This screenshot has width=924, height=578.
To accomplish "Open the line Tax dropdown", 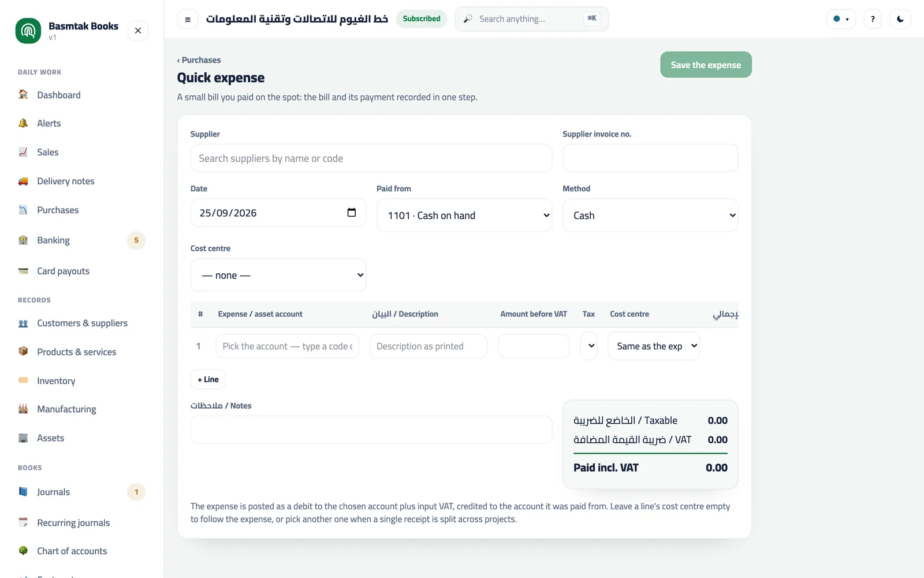I will click(x=588, y=346).
